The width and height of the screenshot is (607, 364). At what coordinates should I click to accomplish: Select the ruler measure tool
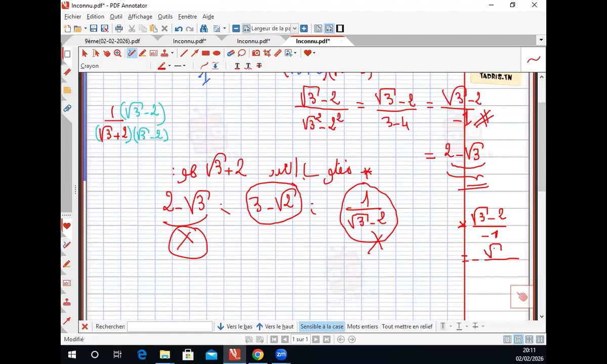(278, 53)
